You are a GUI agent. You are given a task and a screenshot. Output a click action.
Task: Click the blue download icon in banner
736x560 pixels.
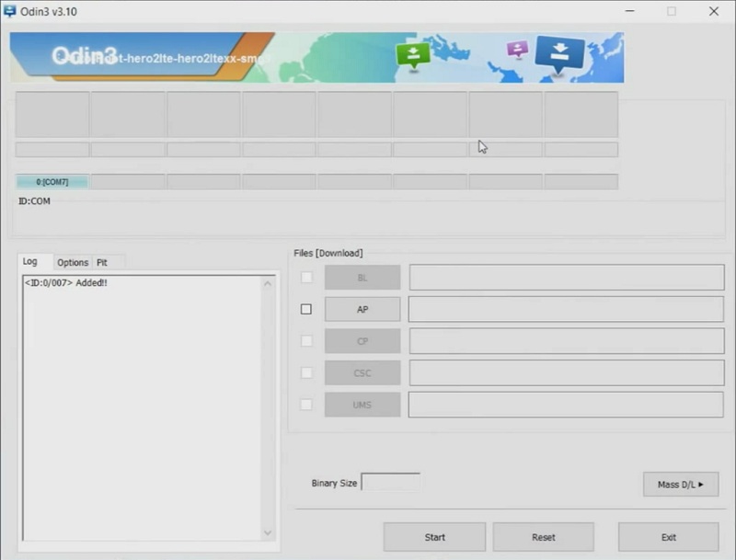coord(560,54)
